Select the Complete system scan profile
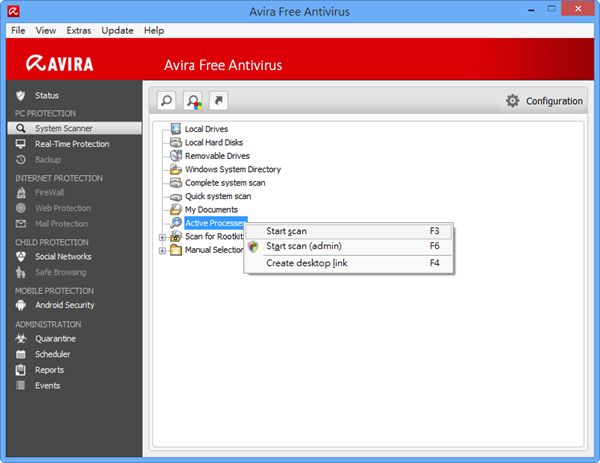 pos(225,183)
